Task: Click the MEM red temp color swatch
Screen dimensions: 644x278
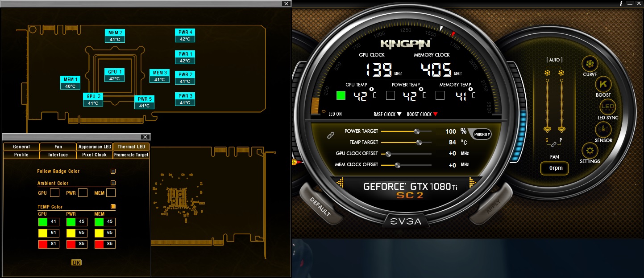Action: pos(99,244)
